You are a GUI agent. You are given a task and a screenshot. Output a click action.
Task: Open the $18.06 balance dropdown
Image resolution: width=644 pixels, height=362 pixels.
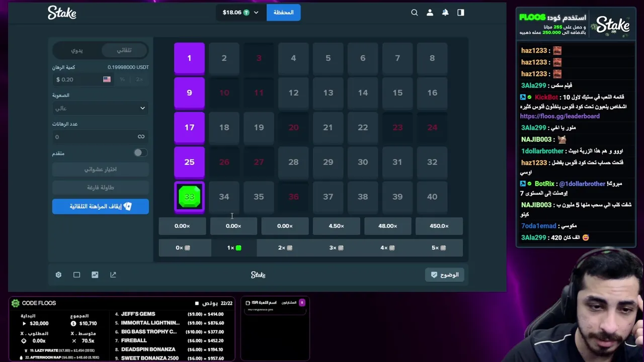240,13
